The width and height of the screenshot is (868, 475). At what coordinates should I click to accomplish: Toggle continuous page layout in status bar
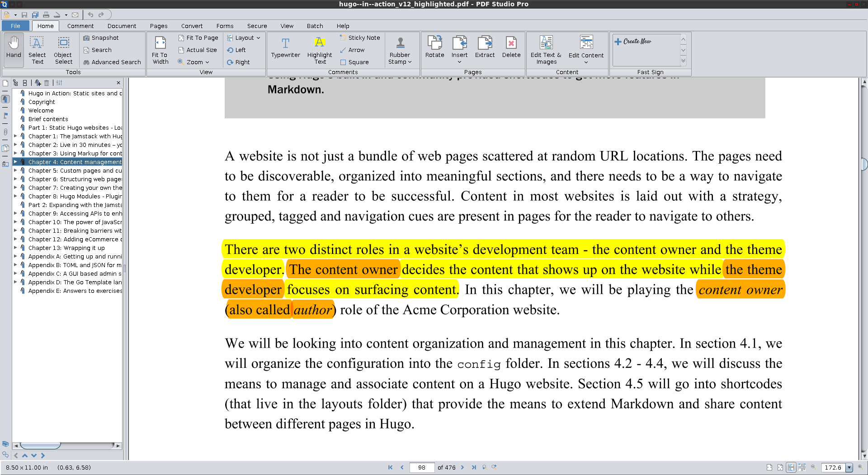pyautogui.click(x=791, y=467)
